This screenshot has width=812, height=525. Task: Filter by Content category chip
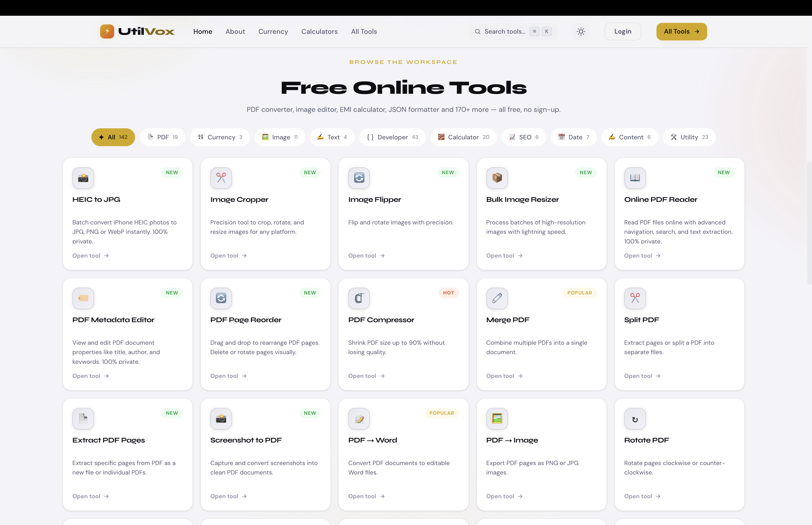pos(630,137)
